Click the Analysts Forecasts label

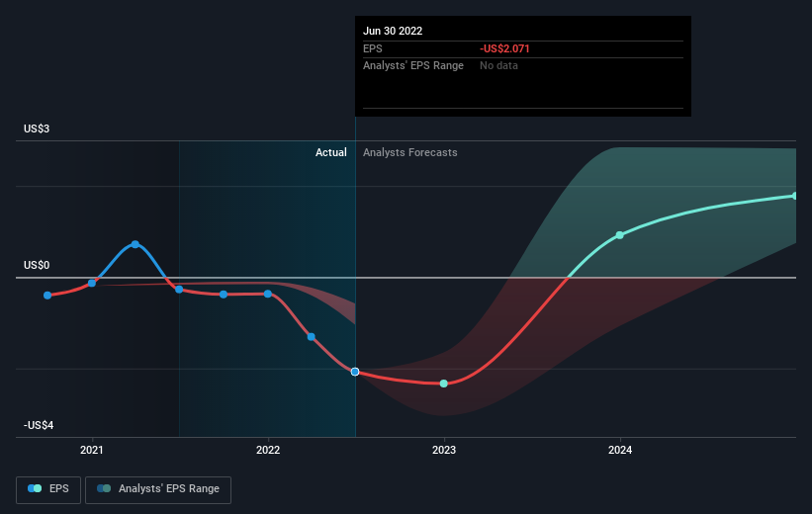(410, 152)
